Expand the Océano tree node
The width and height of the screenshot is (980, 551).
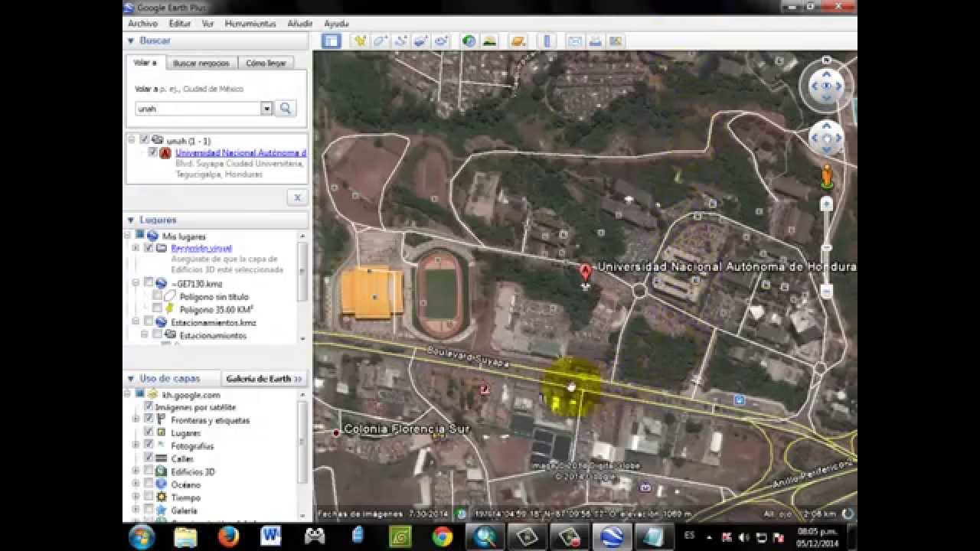136,484
